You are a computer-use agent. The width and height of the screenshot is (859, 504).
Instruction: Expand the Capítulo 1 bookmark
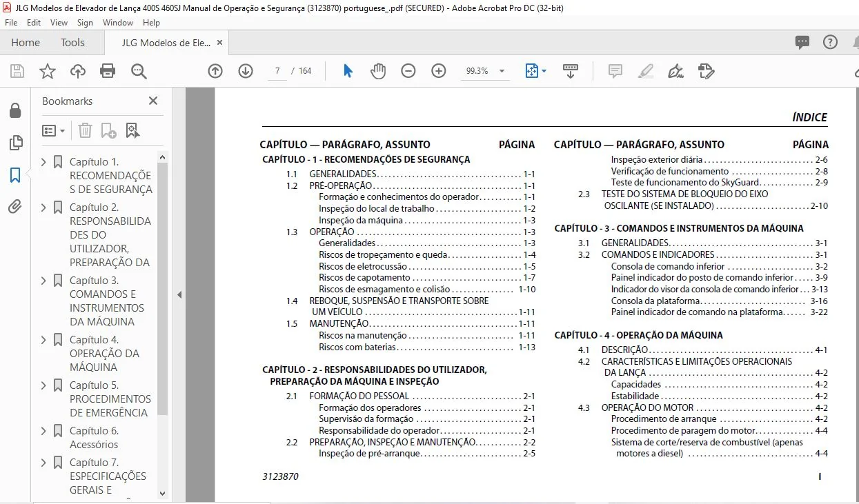tap(44, 162)
